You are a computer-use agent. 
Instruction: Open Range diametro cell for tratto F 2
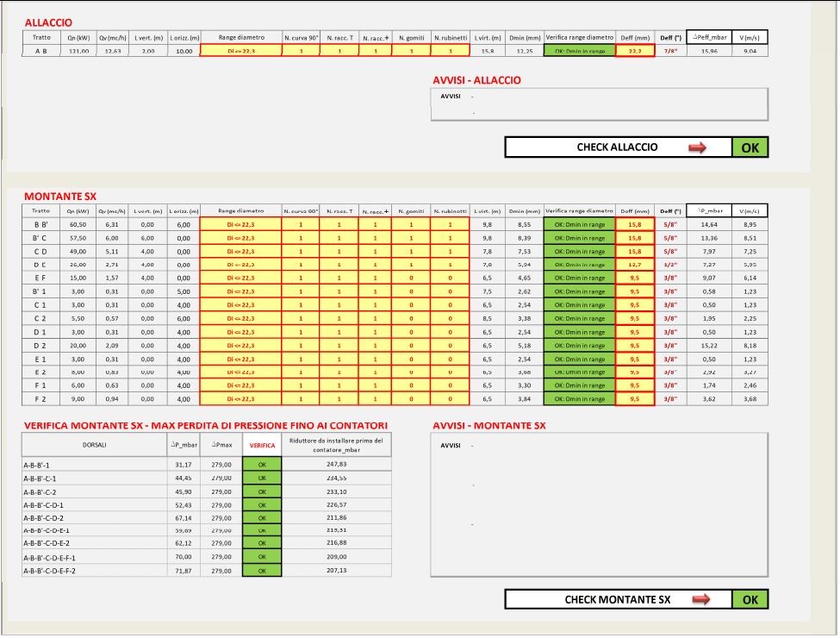[x=240, y=399]
